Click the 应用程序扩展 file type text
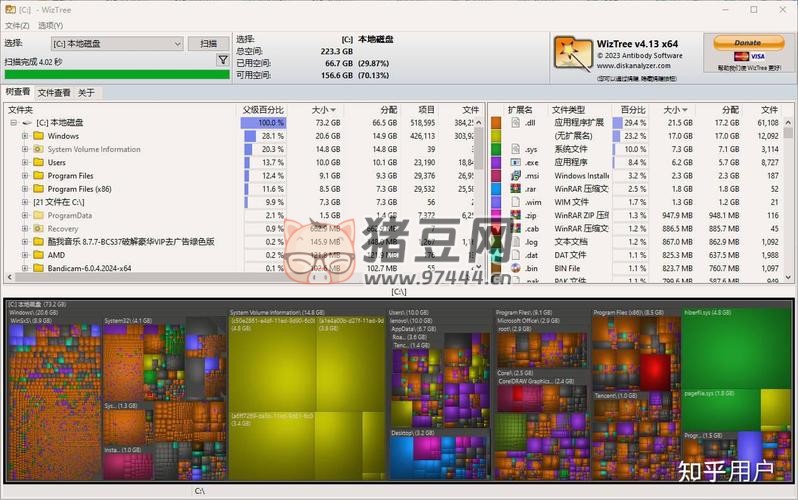Screen dimensions: 798x500 (x=579, y=123)
